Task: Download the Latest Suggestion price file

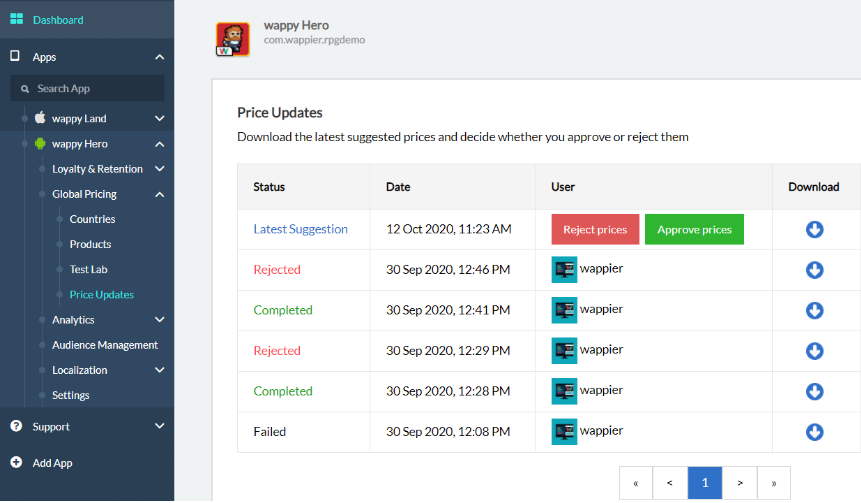Action: point(814,229)
